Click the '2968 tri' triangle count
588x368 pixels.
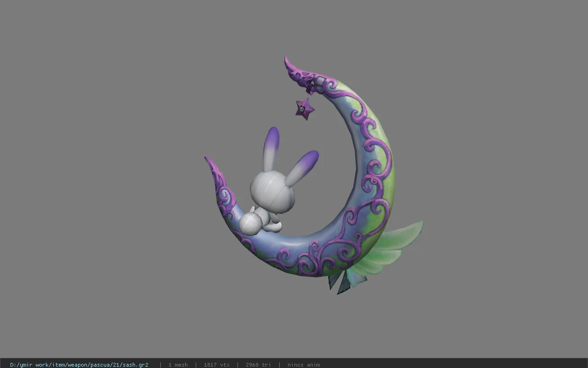[x=258, y=365]
